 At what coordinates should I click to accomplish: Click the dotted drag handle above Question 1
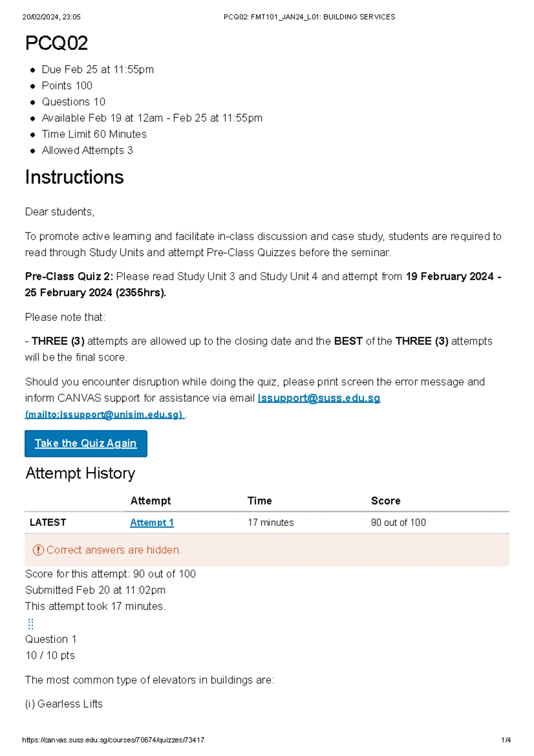31,623
